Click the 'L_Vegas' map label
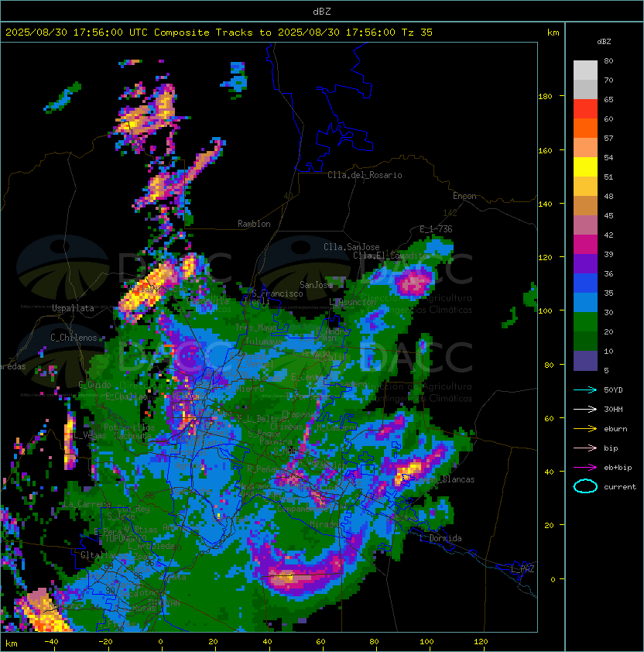The width and height of the screenshot is (644, 652). 90,435
